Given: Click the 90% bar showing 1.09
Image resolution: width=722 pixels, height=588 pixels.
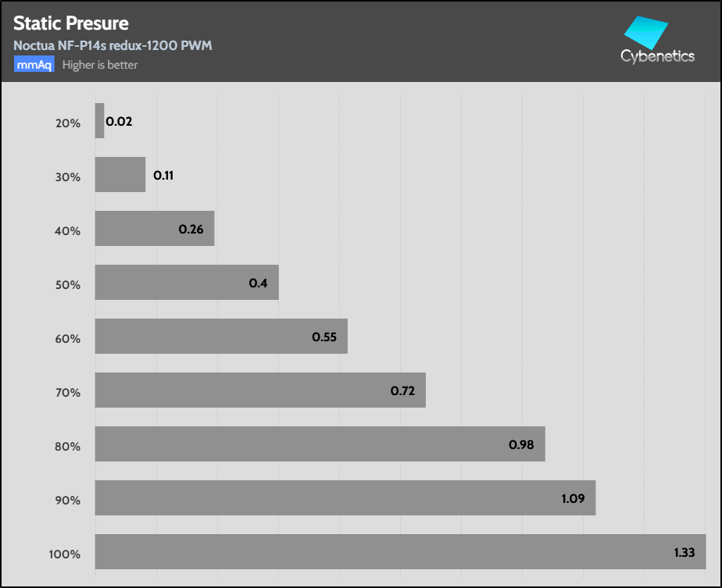Looking at the screenshot, I should [x=345, y=497].
